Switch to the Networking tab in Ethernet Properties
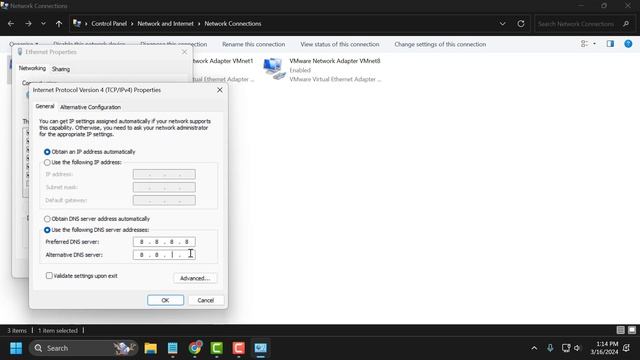640x360 pixels. (32, 68)
